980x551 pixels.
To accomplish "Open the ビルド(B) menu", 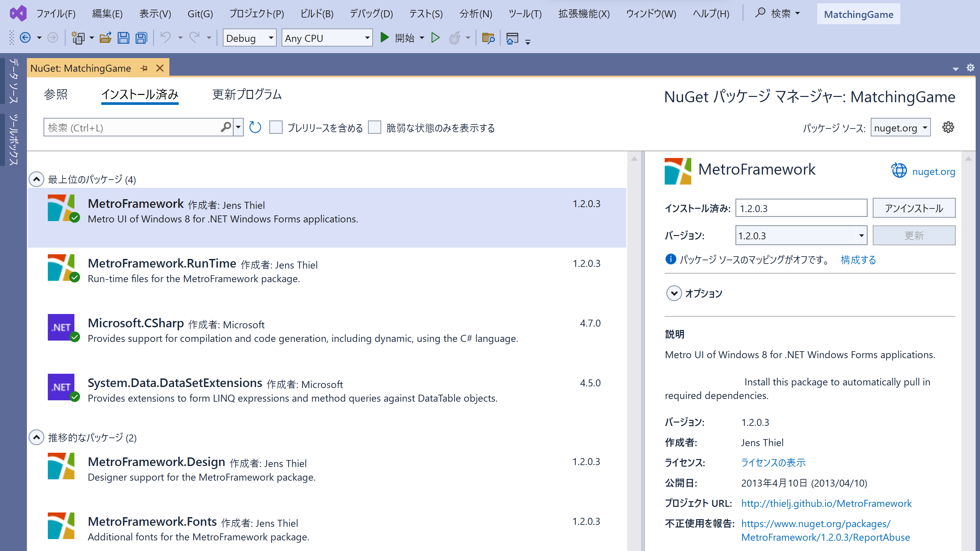I will tap(316, 14).
